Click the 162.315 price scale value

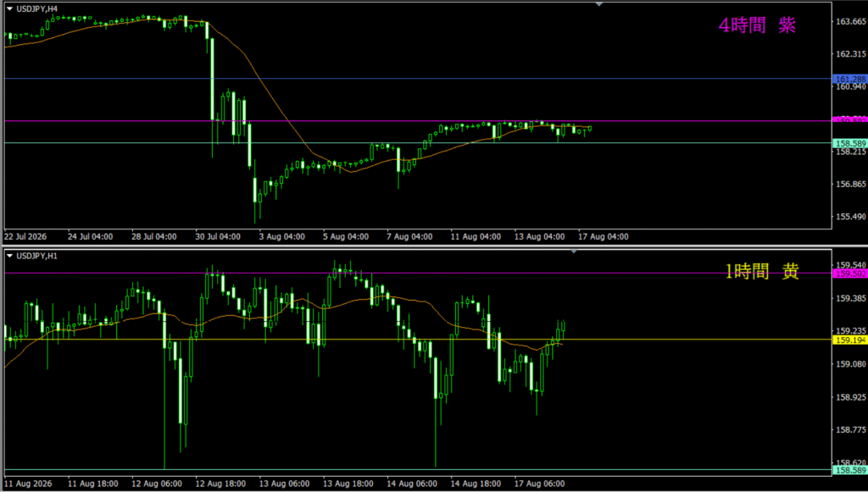pyautogui.click(x=851, y=54)
